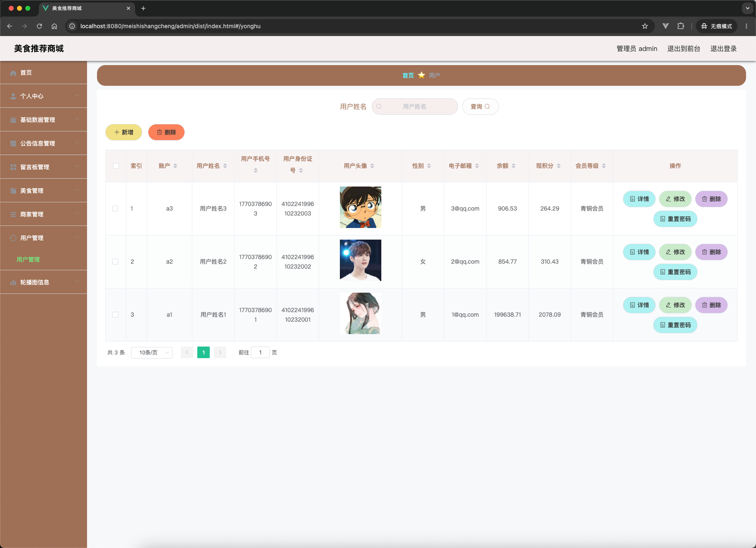Bookmark this page with the star icon

click(645, 26)
